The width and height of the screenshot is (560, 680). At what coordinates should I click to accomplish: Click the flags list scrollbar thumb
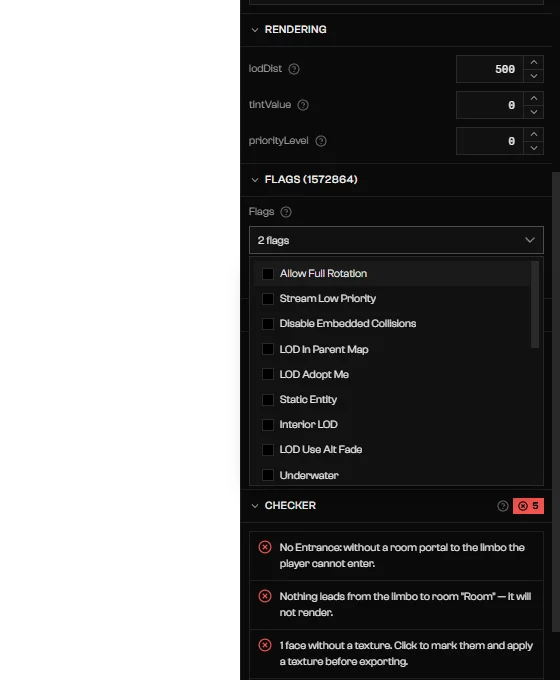[x=535, y=304]
